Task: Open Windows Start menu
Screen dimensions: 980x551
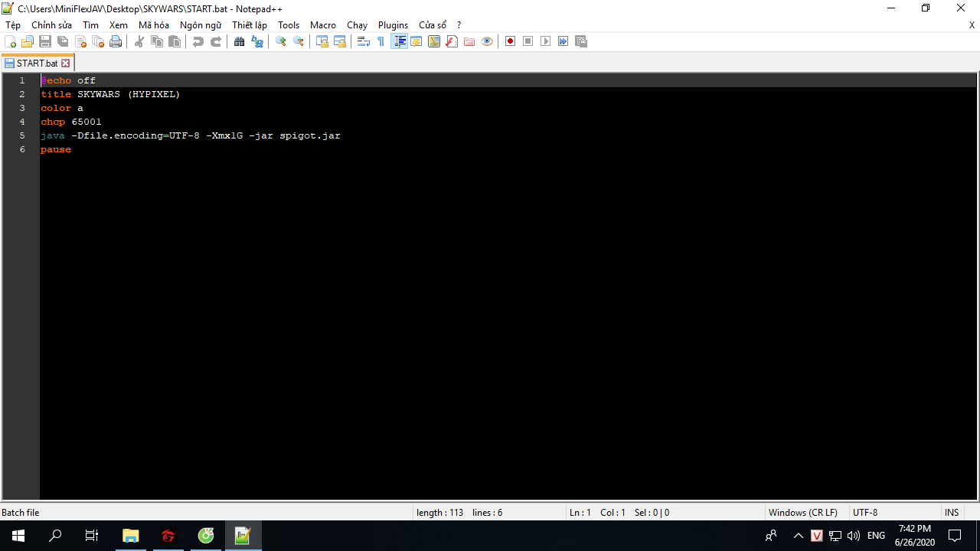Action: [x=18, y=536]
